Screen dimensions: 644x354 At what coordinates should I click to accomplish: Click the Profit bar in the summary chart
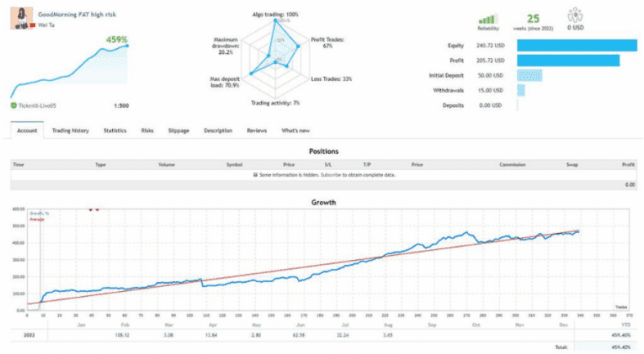pos(567,60)
